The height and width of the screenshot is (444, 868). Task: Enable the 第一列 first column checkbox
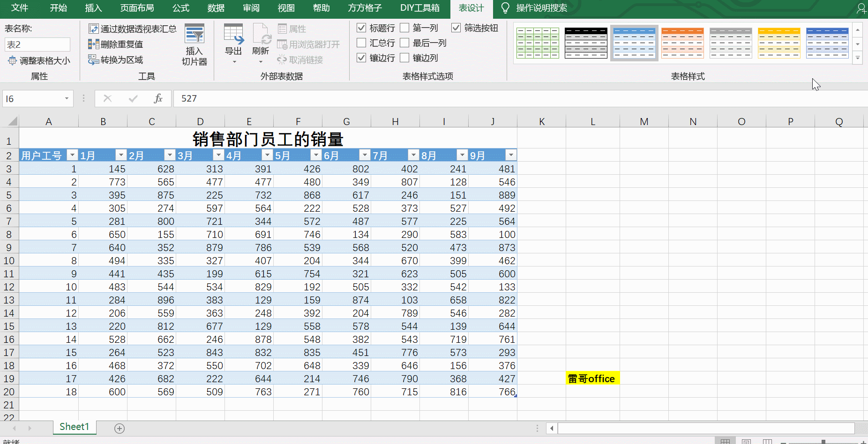click(x=404, y=28)
